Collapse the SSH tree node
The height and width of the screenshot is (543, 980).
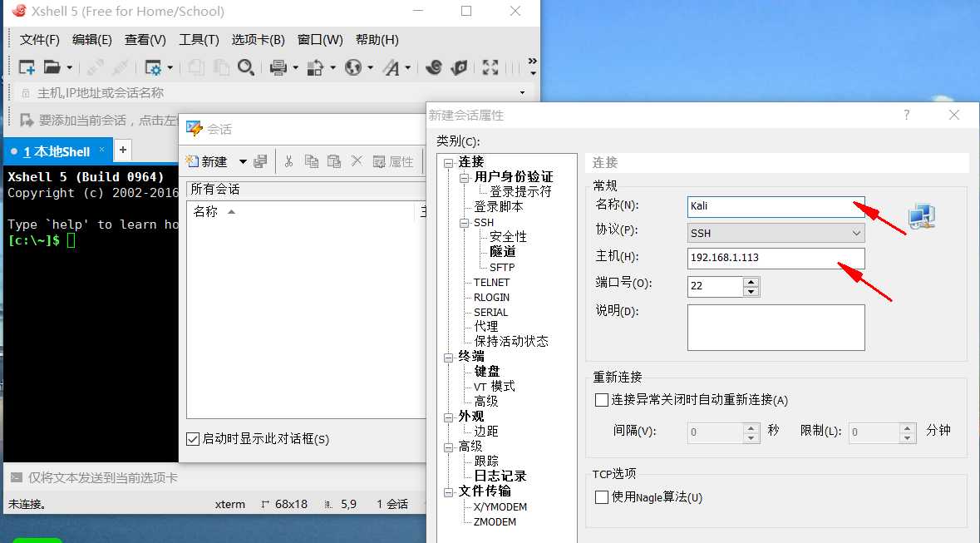(464, 224)
